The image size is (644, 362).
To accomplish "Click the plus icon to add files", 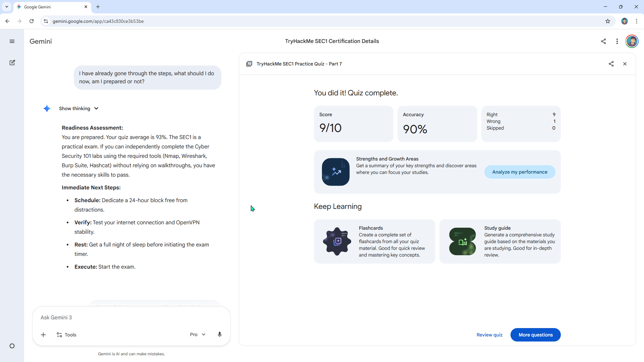I will 43,335.
